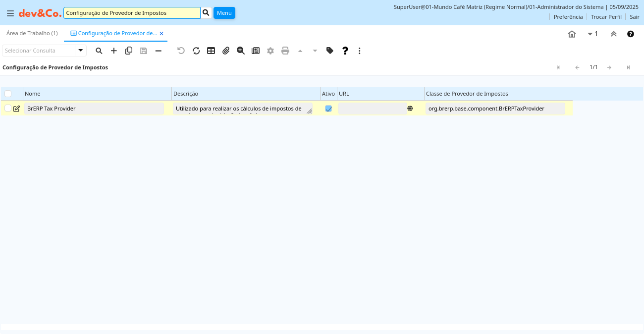
Task: Click the Delete record minus icon
Action: [159, 51]
